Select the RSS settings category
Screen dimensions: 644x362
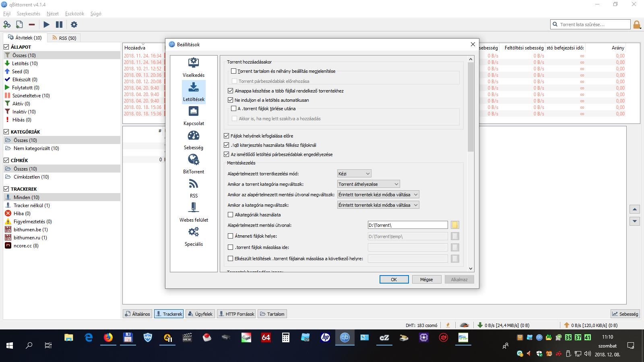194,188
